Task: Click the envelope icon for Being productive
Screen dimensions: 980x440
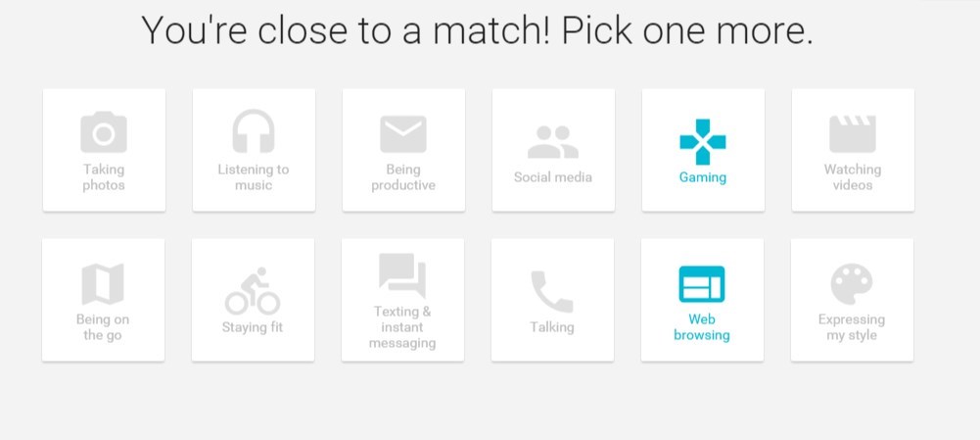Action: pyautogui.click(x=403, y=133)
